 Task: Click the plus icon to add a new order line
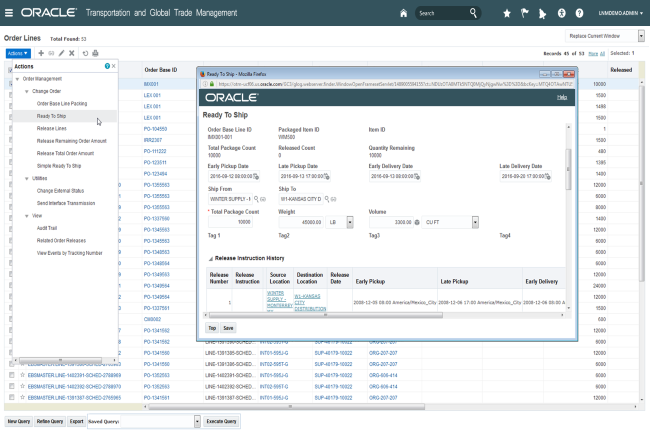click(41, 53)
